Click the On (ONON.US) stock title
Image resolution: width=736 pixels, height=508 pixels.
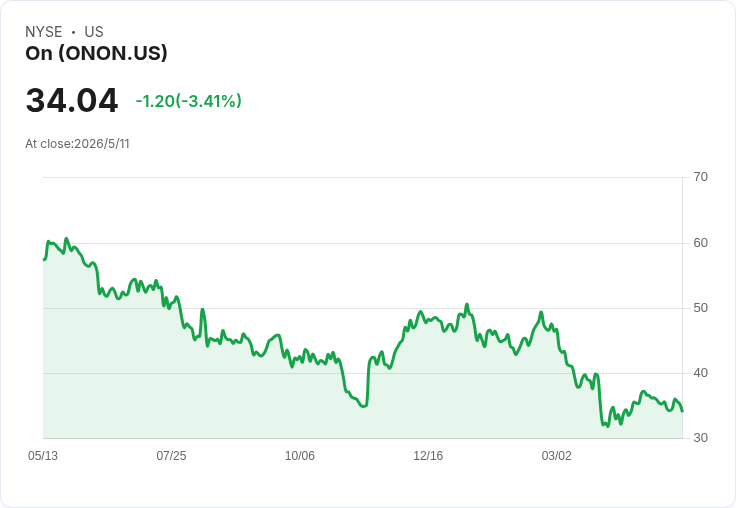[x=96, y=53]
